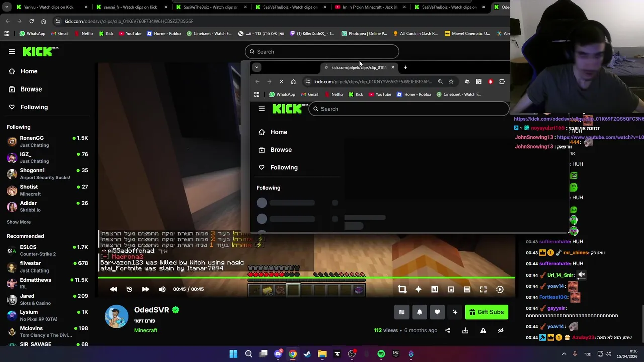Open Lysium recommended channel
The height and width of the screenshot is (362, 644).
[x=47, y=315]
